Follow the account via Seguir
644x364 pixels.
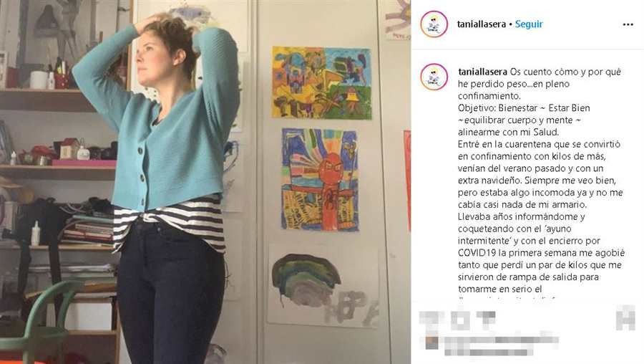(x=529, y=24)
